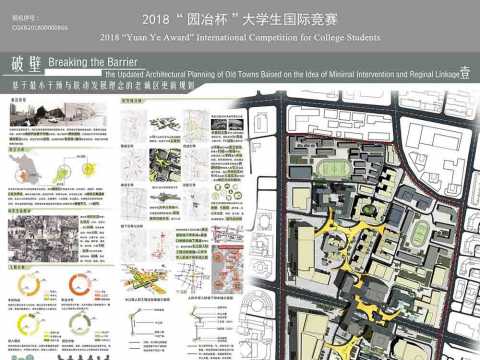Click the large '破壁' title characters
The width and height of the screenshot is (480, 360).
pyautogui.click(x=26, y=64)
